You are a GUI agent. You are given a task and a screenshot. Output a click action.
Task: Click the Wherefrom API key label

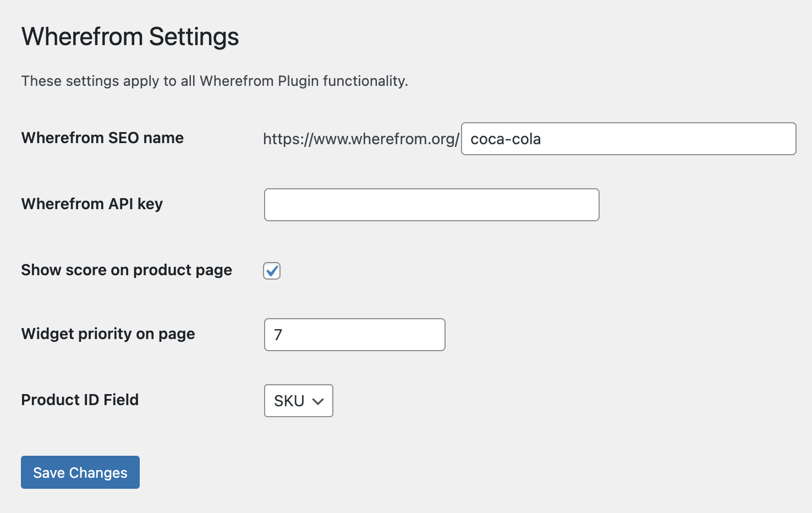[92, 204]
